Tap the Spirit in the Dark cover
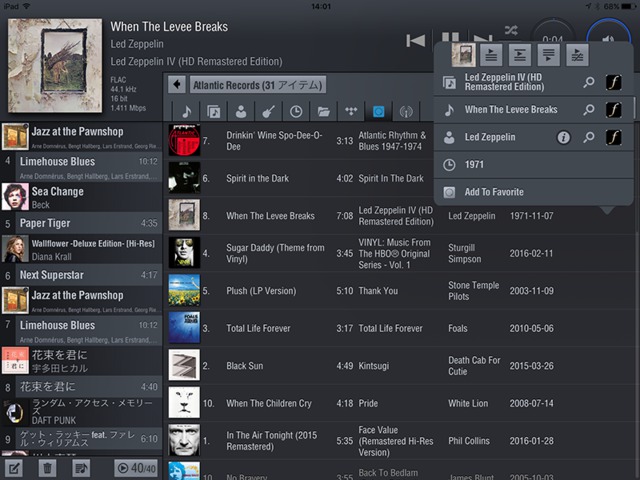 pos(184,178)
